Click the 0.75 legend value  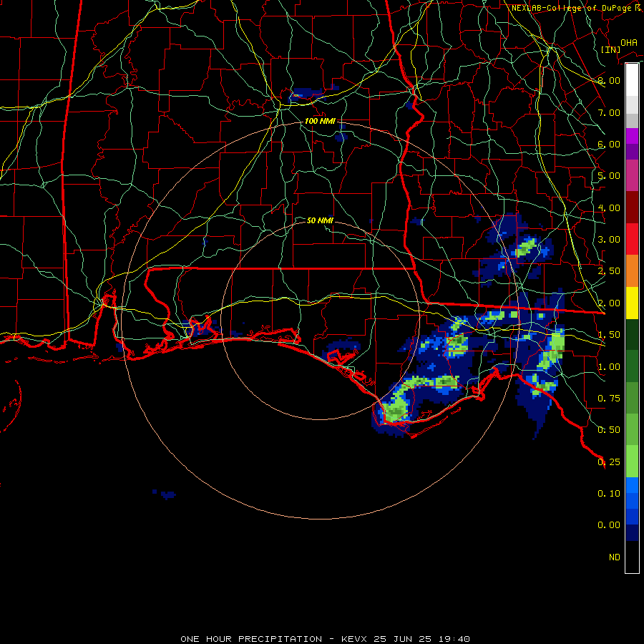coord(609,399)
